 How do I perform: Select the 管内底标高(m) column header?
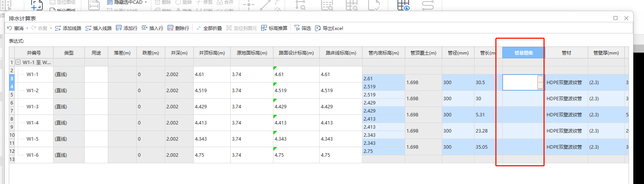click(384, 53)
